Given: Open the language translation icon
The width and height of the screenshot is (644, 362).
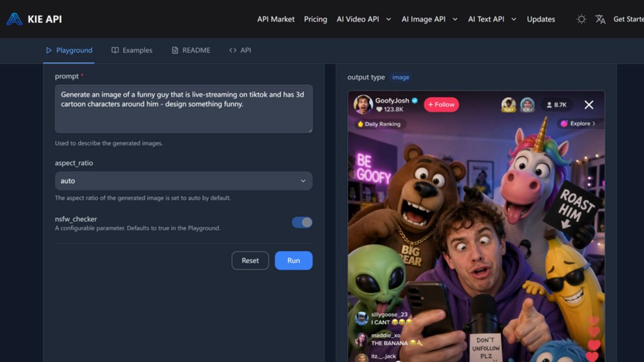Looking at the screenshot, I should [601, 19].
